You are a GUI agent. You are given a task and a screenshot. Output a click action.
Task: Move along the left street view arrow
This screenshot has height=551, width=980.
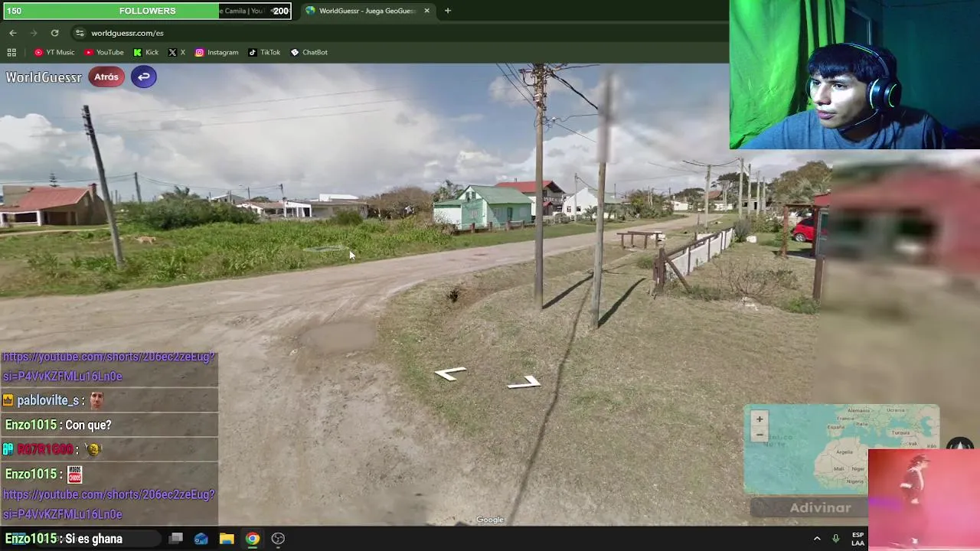tap(450, 373)
